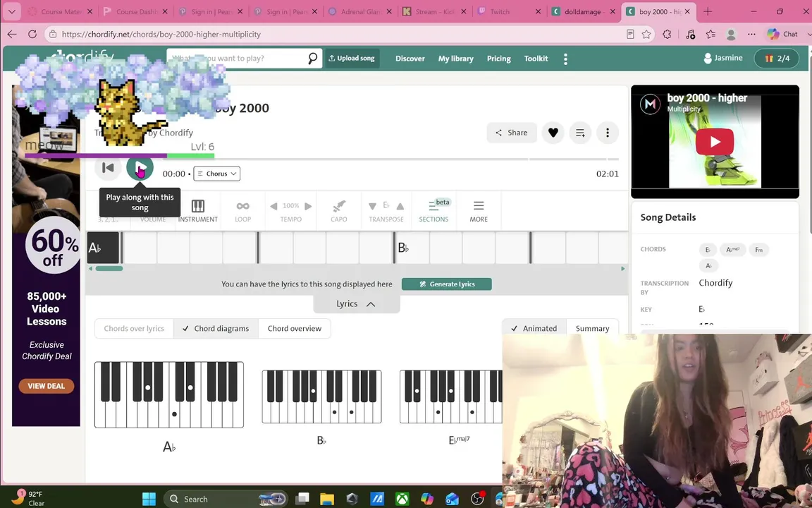812x508 pixels.
Task: Open the tab list dropdown arrow
Action: (12, 11)
